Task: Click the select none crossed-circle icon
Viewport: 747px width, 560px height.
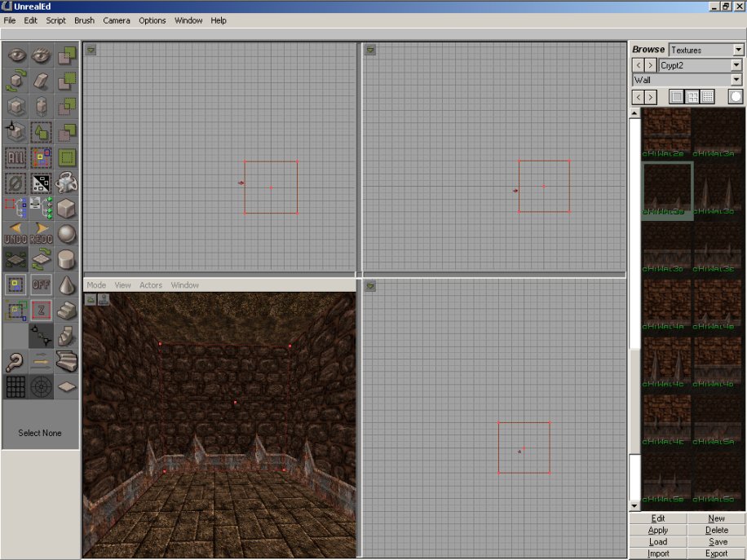Action: 15,183
